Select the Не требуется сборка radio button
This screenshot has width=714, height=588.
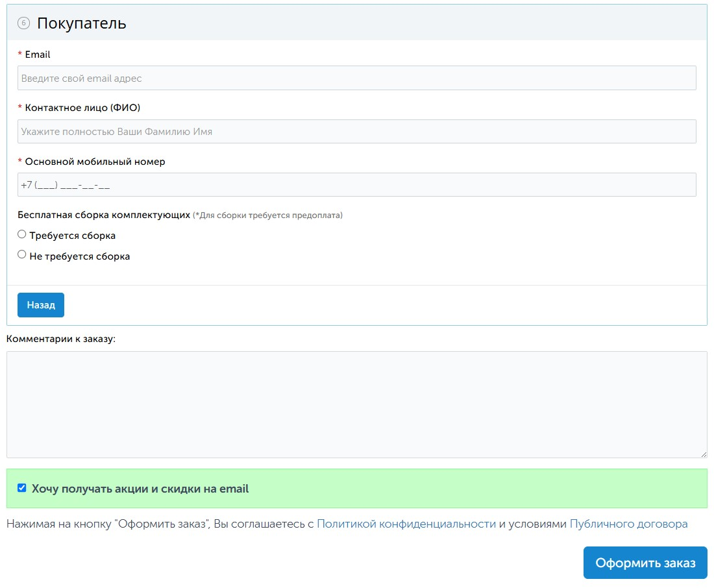coord(22,254)
